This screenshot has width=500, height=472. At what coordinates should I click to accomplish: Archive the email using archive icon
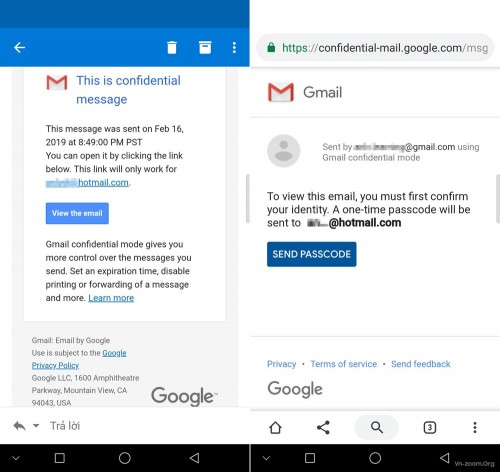click(205, 48)
